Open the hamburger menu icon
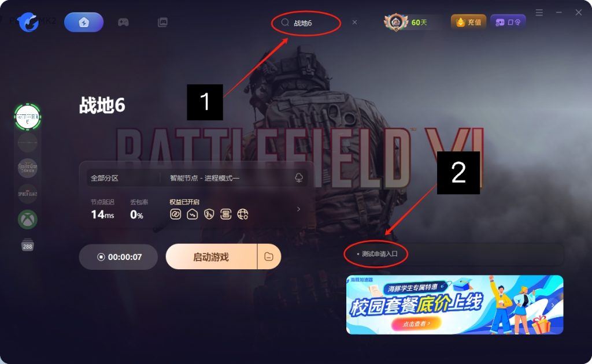The width and height of the screenshot is (592, 364). 539,13
